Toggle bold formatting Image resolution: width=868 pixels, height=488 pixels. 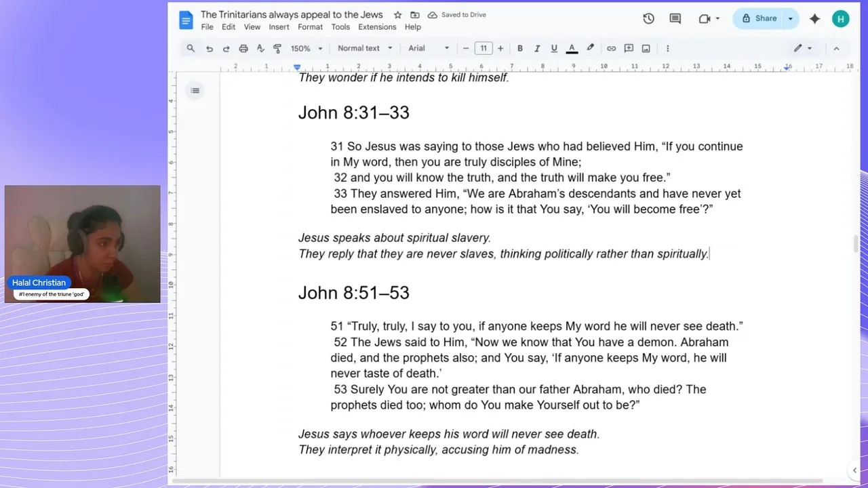click(520, 48)
